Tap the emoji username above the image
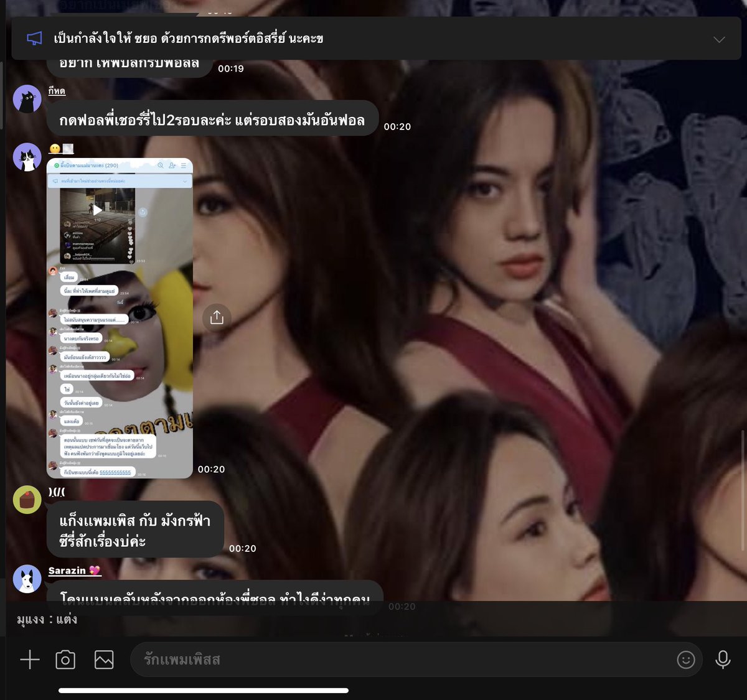This screenshot has width=747, height=700. [x=62, y=149]
